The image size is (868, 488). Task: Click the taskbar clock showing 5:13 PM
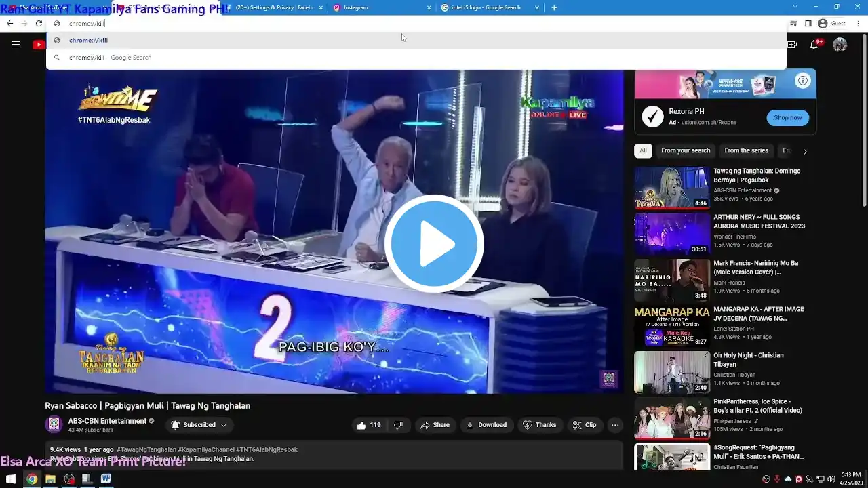pos(851,479)
